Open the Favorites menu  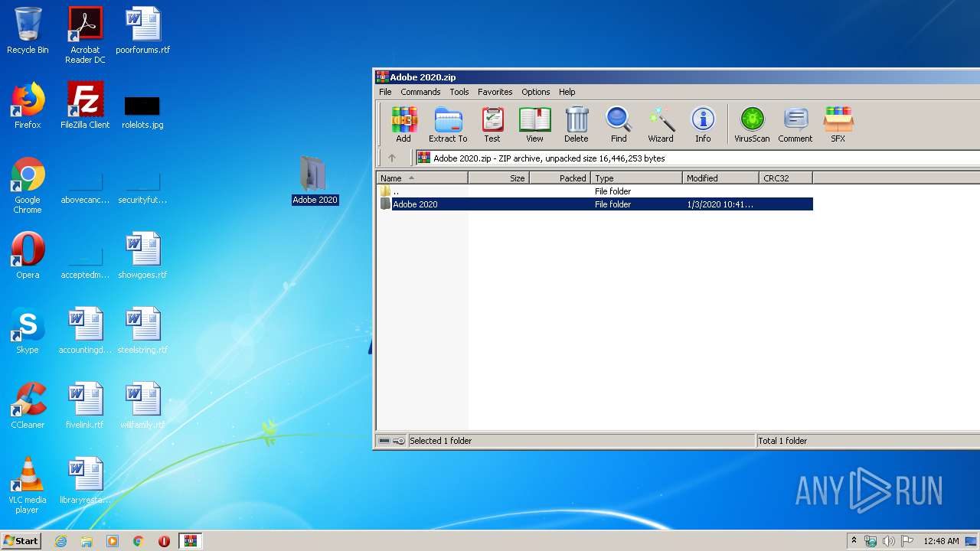tap(495, 92)
